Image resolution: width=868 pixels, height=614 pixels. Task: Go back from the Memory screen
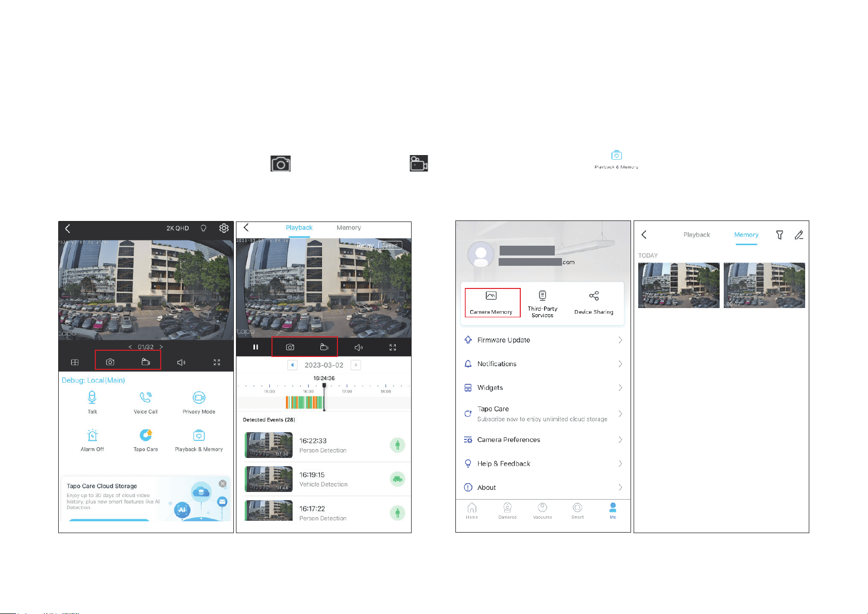[644, 235]
